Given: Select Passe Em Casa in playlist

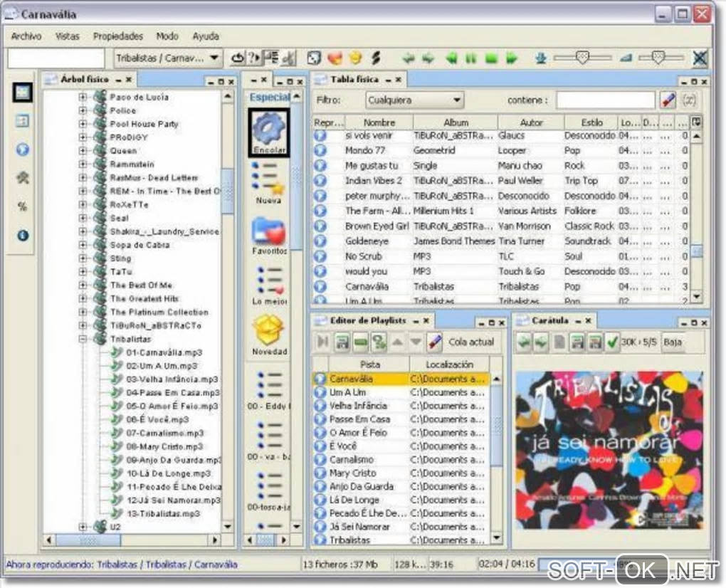Looking at the screenshot, I should pyautogui.click(x=401, y=419).
